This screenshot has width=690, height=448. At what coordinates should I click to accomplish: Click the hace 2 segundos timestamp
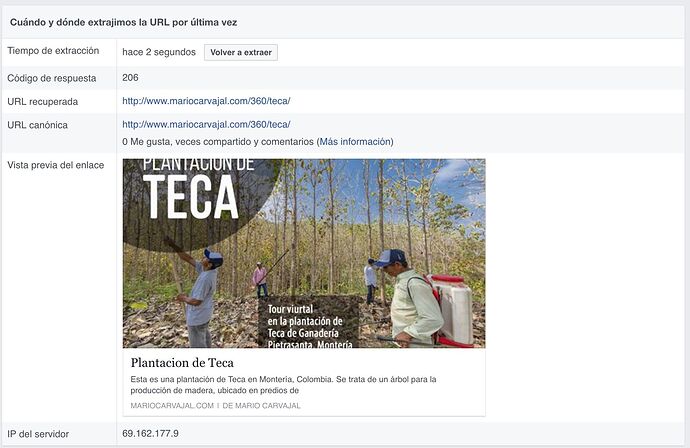[x=158, y=52]
